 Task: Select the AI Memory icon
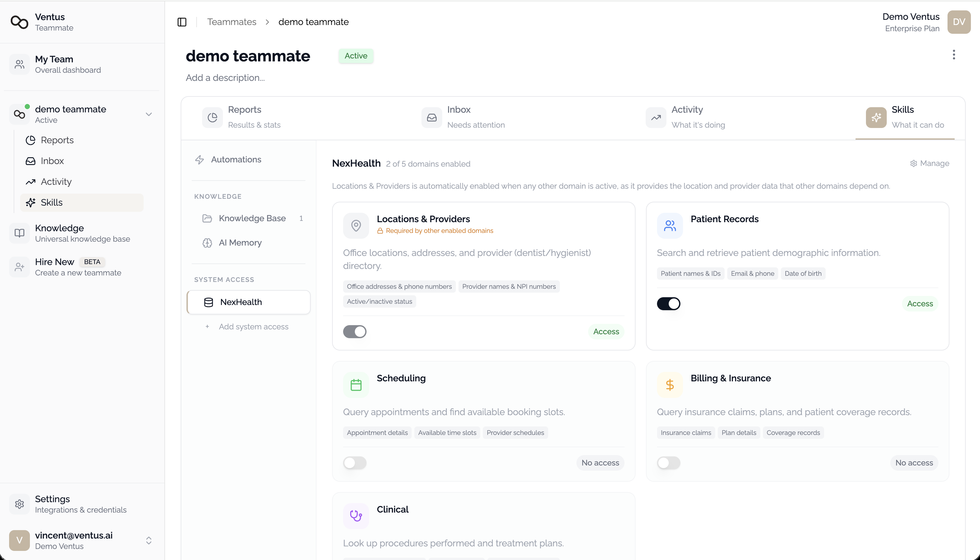tap(207, 243)
